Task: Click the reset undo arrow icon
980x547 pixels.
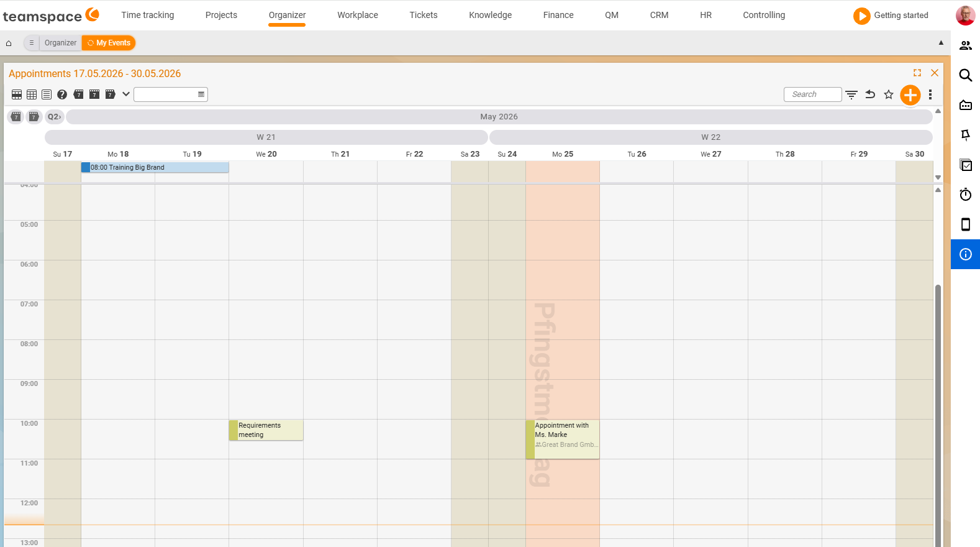Action: pyautogui.click(x=870, y=94)
